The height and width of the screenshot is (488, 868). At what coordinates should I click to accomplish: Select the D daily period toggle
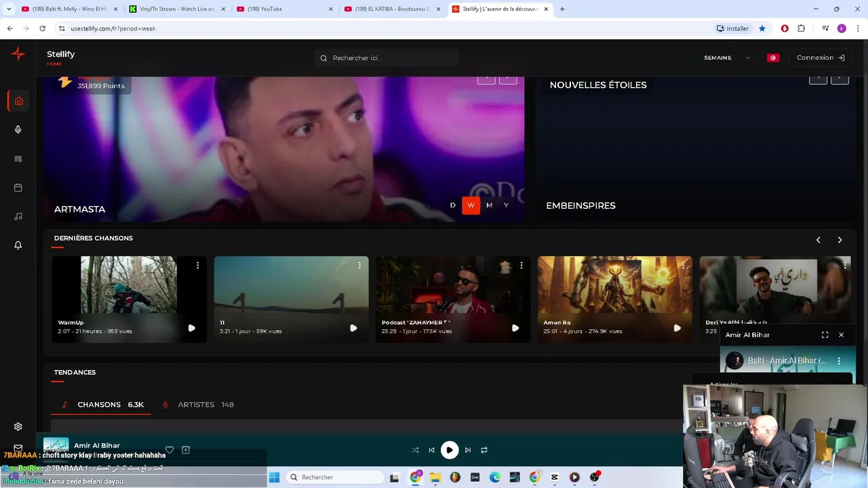click(453, 205)
